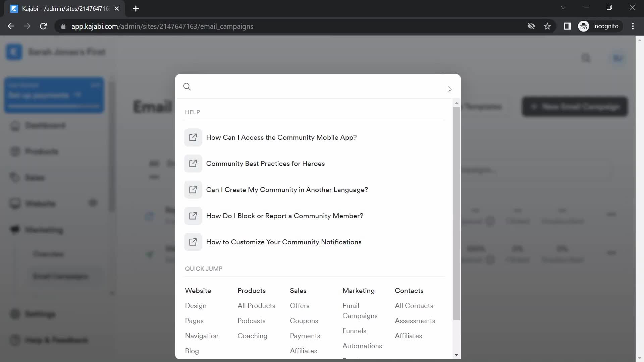Select the New Email Campaign button

click(x=575, y=106)
